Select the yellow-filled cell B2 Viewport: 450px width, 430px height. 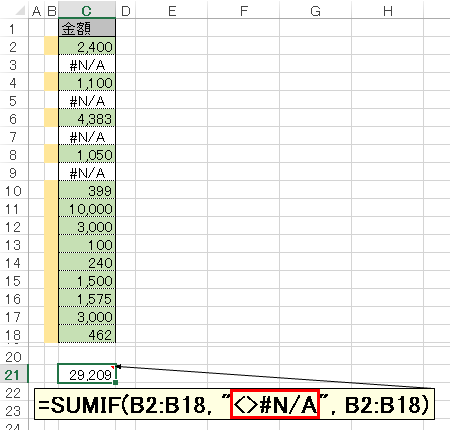[51, 46]
